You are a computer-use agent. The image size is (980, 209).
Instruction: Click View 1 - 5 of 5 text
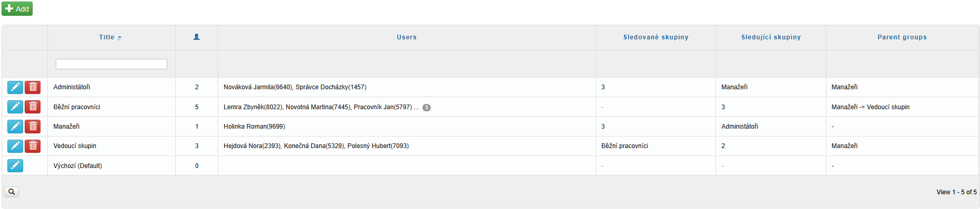[x=956, y=192]
